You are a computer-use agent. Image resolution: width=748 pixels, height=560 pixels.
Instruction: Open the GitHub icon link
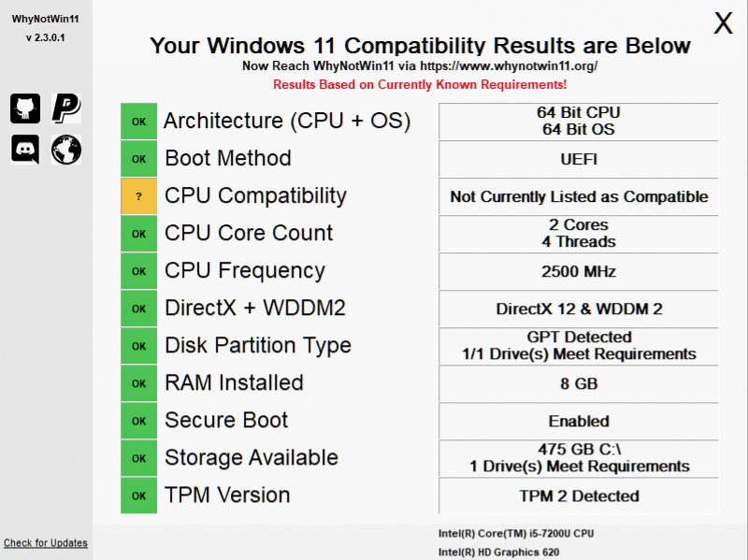25,108
